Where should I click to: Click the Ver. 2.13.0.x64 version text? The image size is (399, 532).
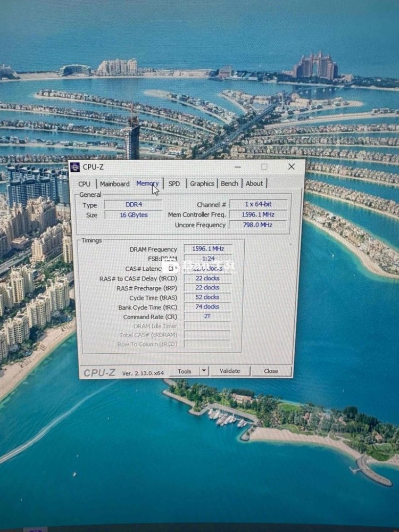(143, 373)
